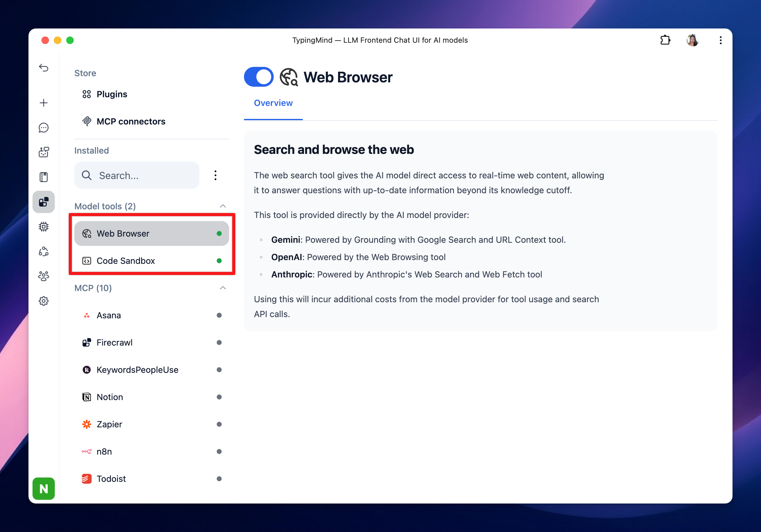This screenshot has width=761, height=532.
Task: Click Code Sandbox green status dot
Action: pyautogui.click(x=219, y=260)
